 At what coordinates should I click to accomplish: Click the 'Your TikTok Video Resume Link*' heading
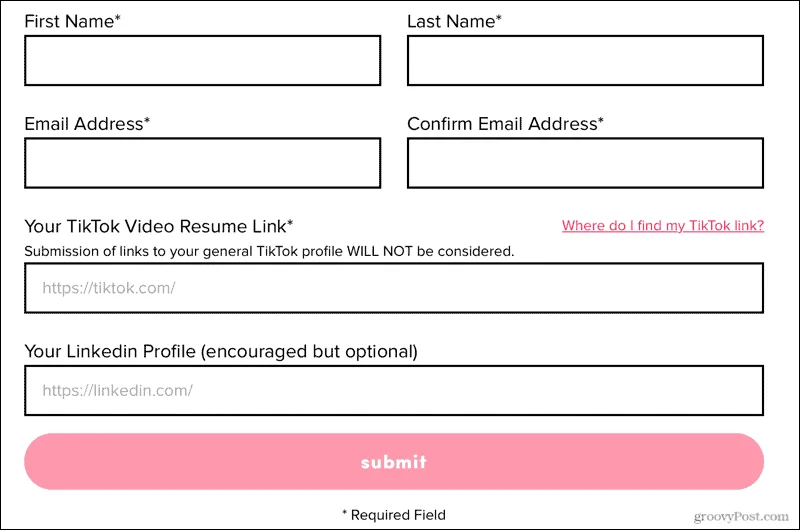[159, 226]
